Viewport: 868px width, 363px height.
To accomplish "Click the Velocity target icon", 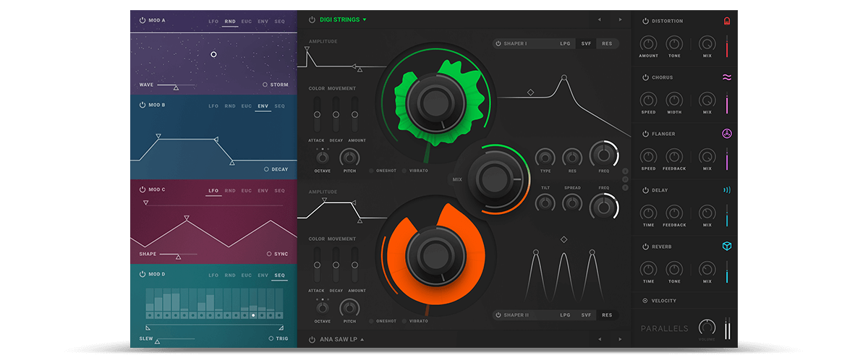I will (644, 300).
